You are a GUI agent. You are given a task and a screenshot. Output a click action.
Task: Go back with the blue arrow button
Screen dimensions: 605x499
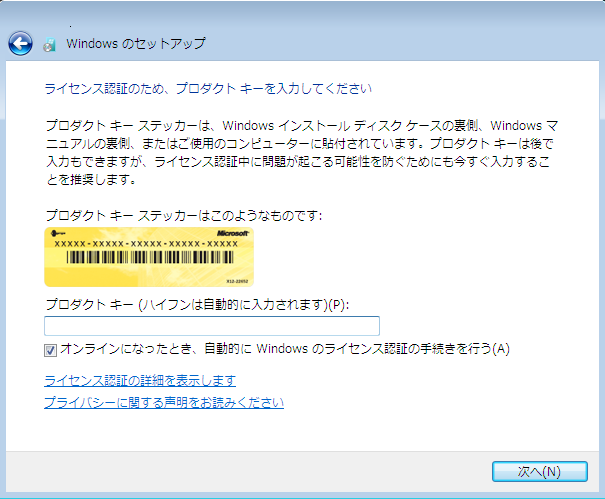tap(20, 44)
